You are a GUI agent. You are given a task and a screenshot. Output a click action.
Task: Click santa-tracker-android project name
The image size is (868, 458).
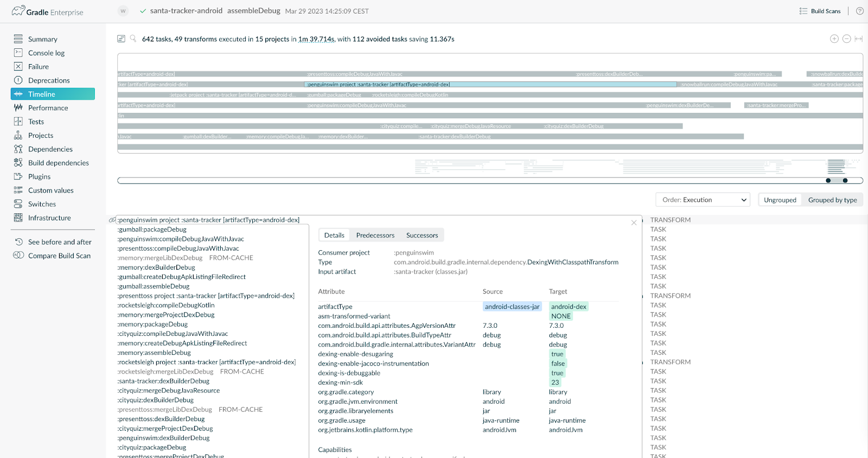coord(186,10)
